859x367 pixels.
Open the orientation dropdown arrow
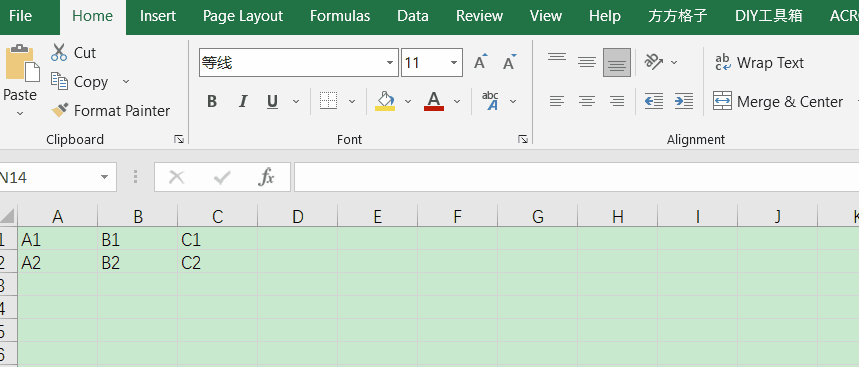tap(674, 62)
